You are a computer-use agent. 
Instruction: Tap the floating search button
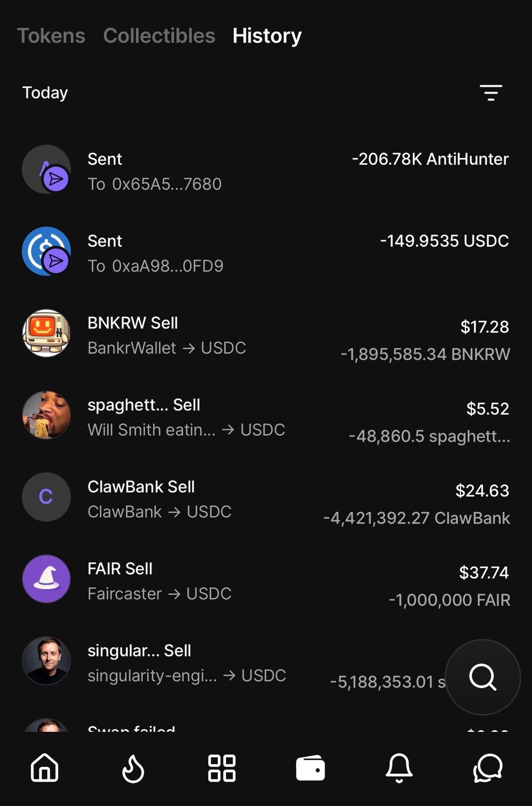click(482, 677)
